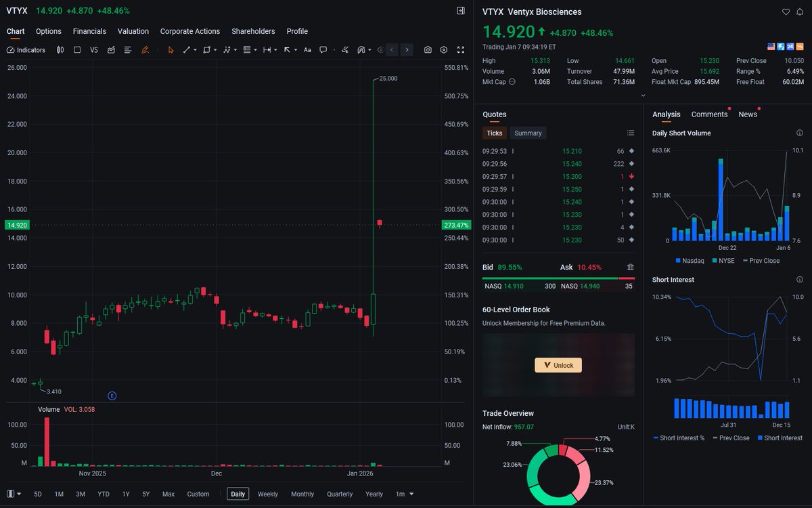Screen dimensions: 812x508
Task: Expand the measure tool dropdown
Action: [x=275, y=49]
